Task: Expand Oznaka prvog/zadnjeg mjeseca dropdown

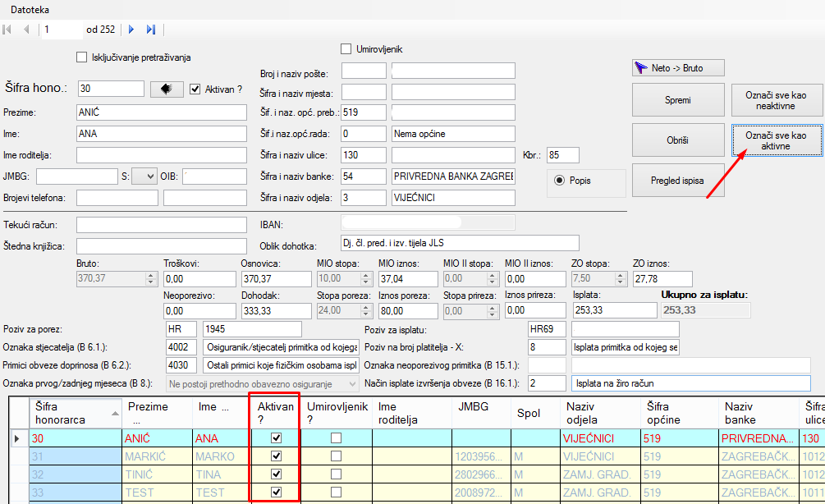Action: click(x=352, y=384)
